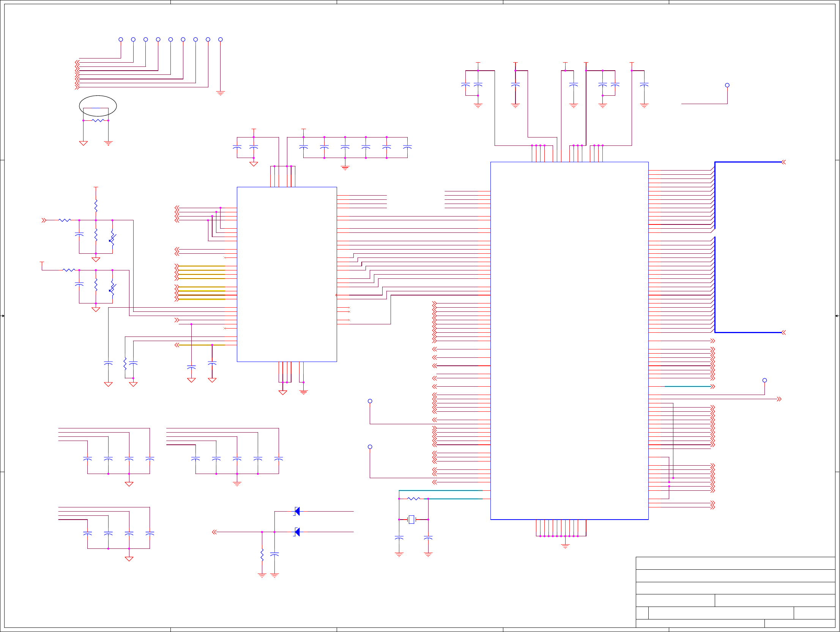Click the leftmost test point circle at top

121,39
